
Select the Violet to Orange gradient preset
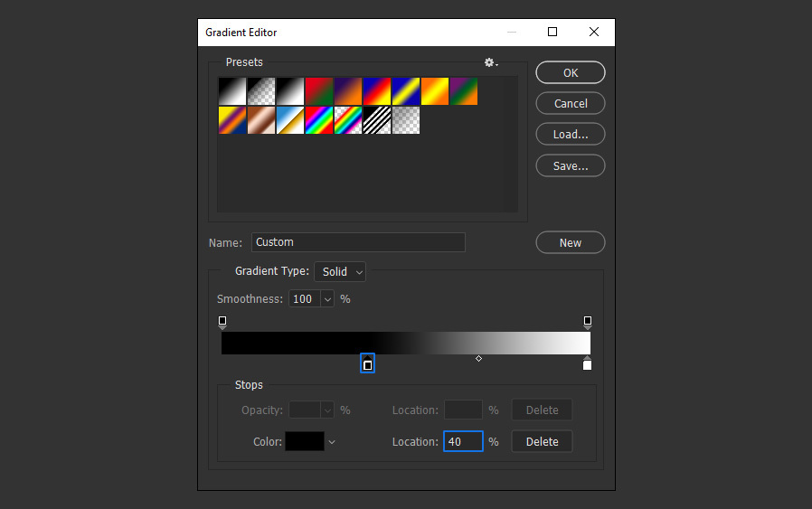coord(348,91)
